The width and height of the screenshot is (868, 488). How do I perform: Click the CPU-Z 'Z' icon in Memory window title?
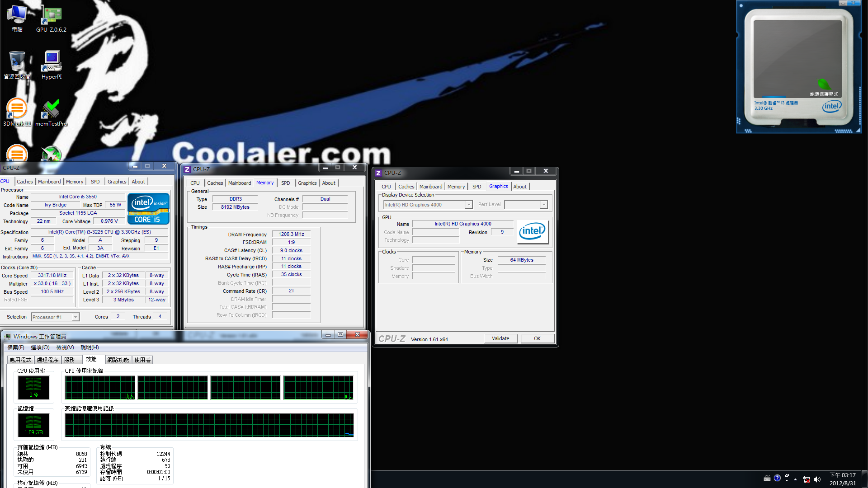[187, 169]
